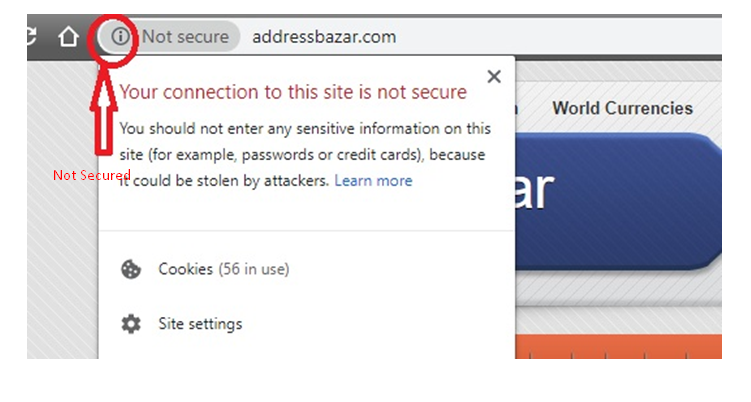Viewport: 751px width, 402px height.
Task: Close the connection security popup
Action: coord(493,76)
